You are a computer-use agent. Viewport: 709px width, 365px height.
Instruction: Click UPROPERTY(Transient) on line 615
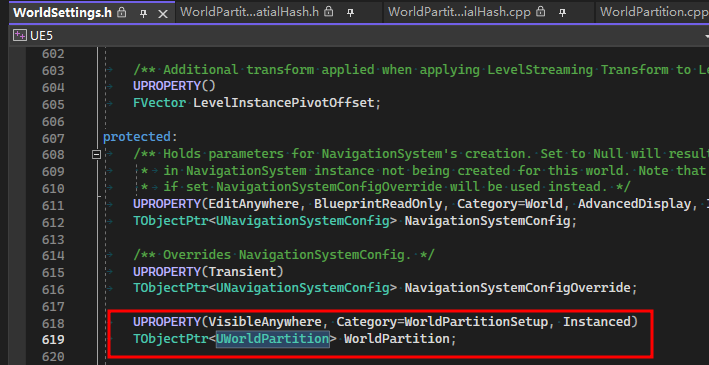pyautogui.click(x=208, y=271)
